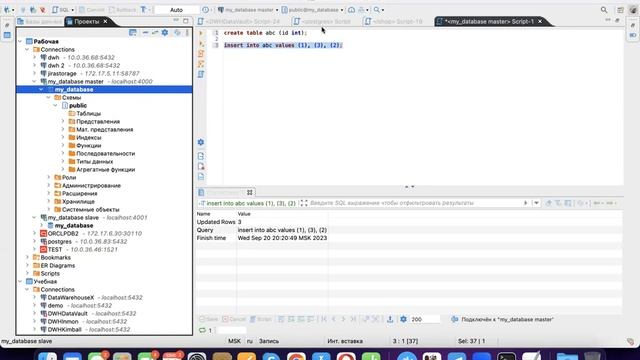Open the filter history dropdown arrow
The image size is (640, 360).
tap(536, 203)
